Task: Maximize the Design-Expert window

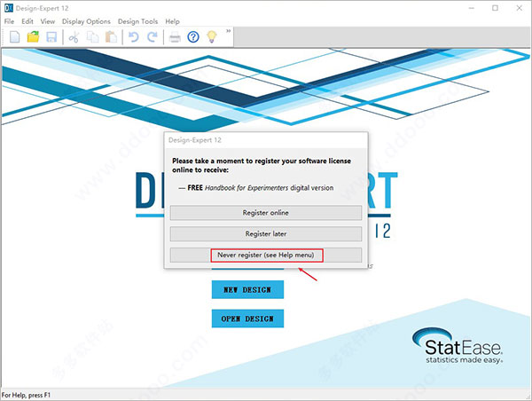Action: click(495, 8)
